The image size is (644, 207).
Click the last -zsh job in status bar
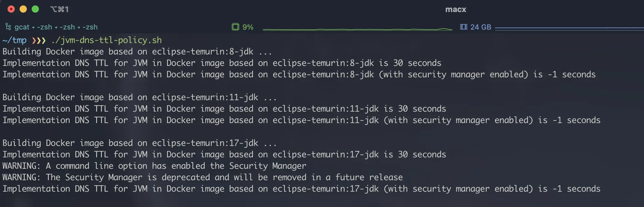click(x=90, y=27)
